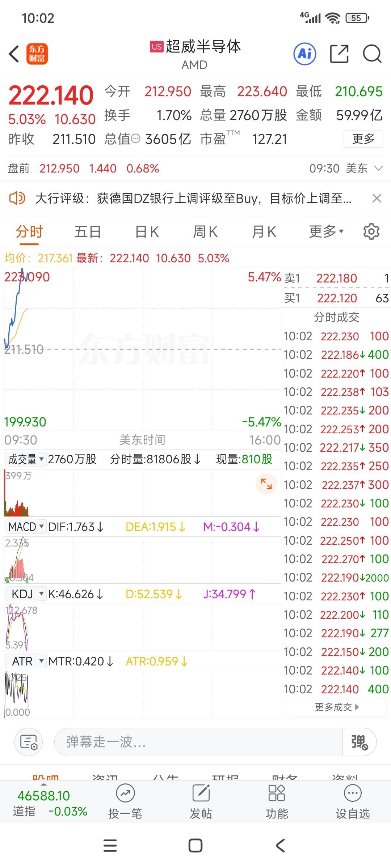Tap the back arrow at top left
Screen dimensions: 391x868
coord(14,54)
